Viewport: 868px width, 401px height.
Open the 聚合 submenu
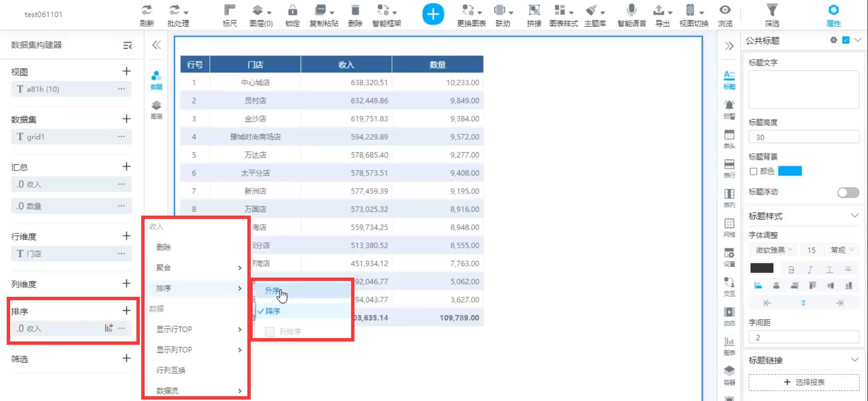[196, 267]
